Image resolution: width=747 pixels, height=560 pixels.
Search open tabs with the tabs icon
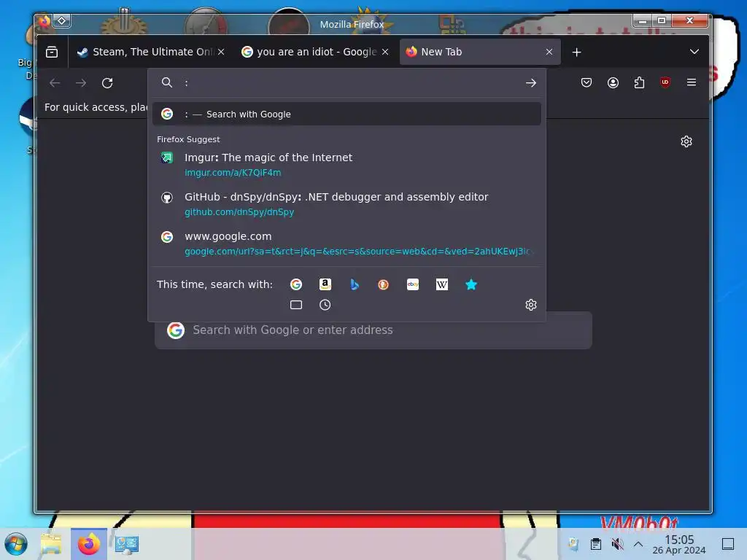(296, 305)
